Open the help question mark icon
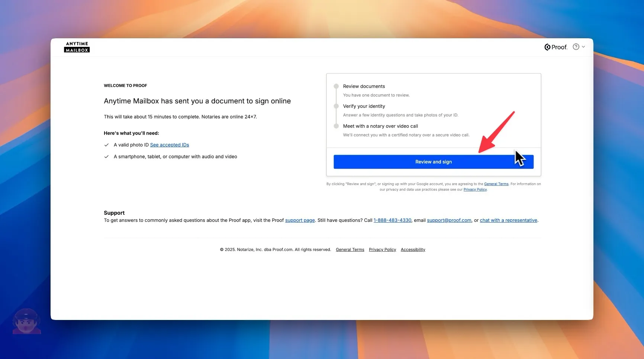The height and width of the screenshot is (359, 644). click(576, 47)
